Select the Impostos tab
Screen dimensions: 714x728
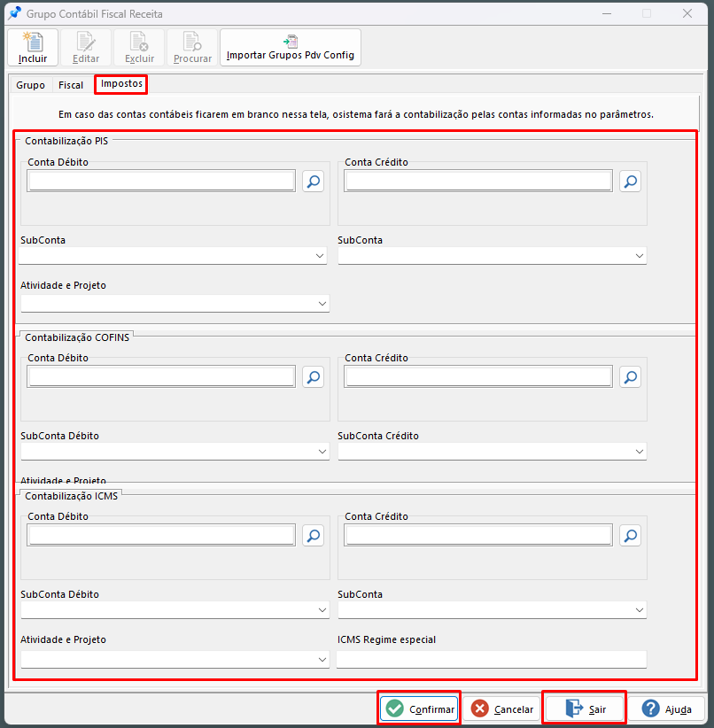pyautogui.click(x=121, y=84)
